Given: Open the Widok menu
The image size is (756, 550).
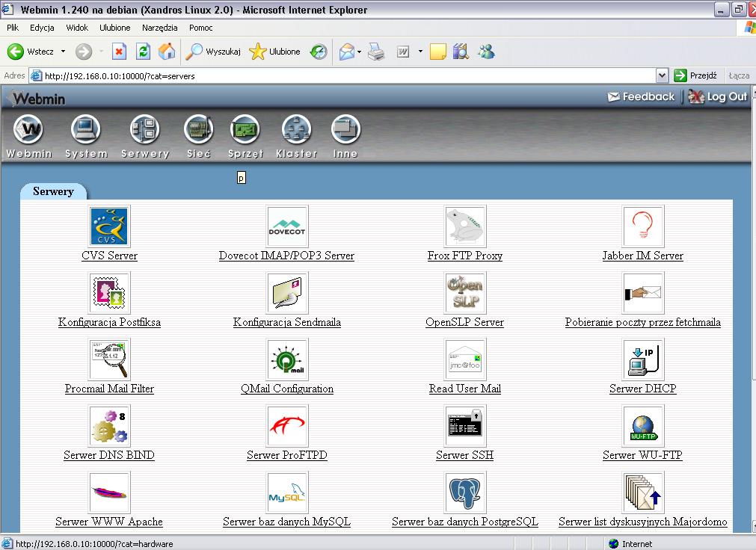Looking at the screenshot, I should click(x=77, y=28).
